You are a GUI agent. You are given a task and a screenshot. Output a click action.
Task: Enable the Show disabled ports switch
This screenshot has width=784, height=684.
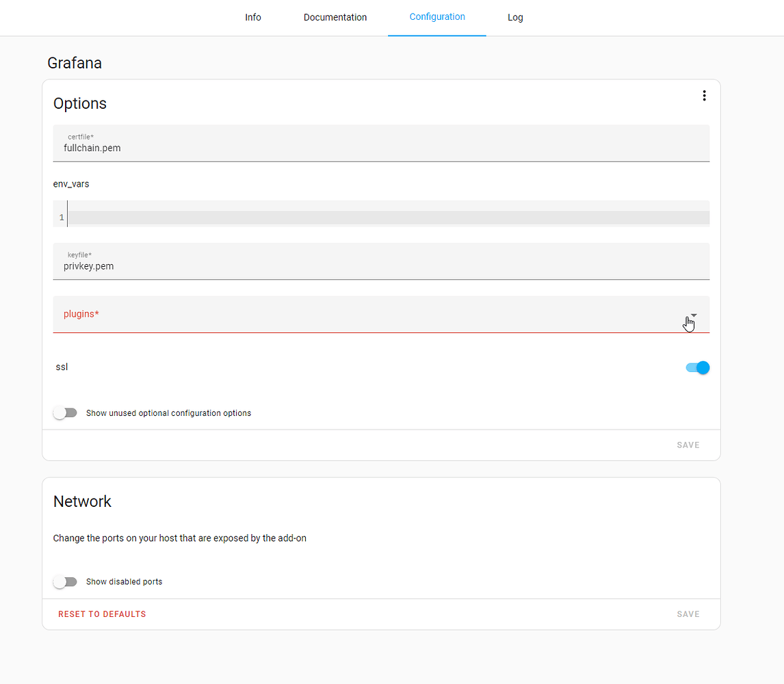point(66,582)
